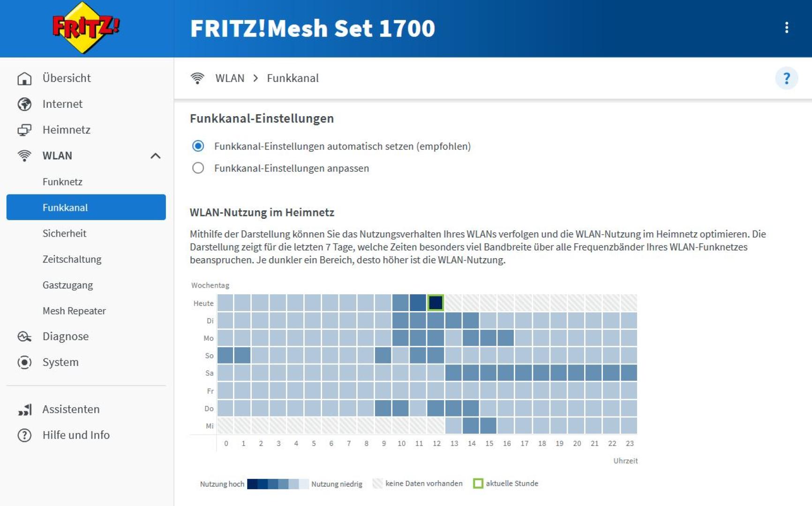Select Funkkanal-Einstellungen anpassen
Viewport: 812px width, 506px height.
click(x=198, y=168)
